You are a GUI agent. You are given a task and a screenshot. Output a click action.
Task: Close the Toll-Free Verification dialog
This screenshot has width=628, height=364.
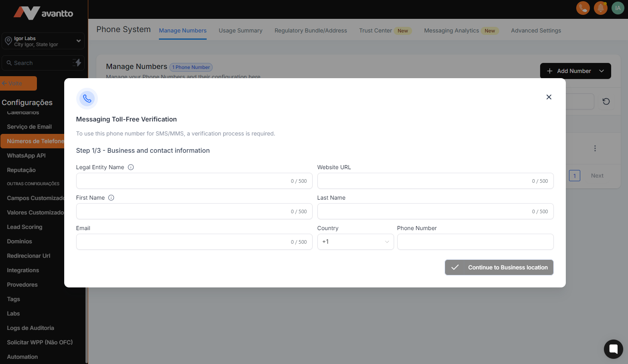coord(549,97)
